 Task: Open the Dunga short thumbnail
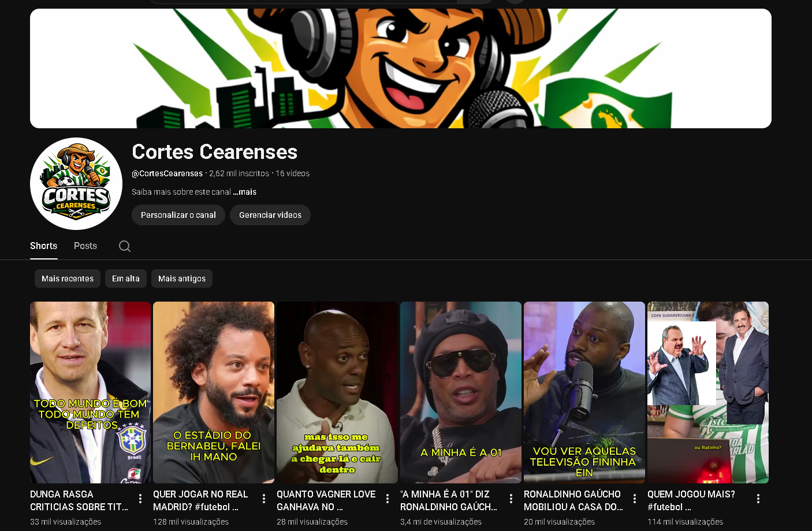point(90,392)
